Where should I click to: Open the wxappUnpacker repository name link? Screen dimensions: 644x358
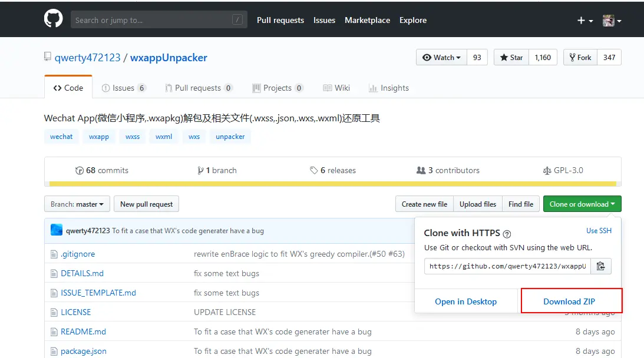(169, 58)
